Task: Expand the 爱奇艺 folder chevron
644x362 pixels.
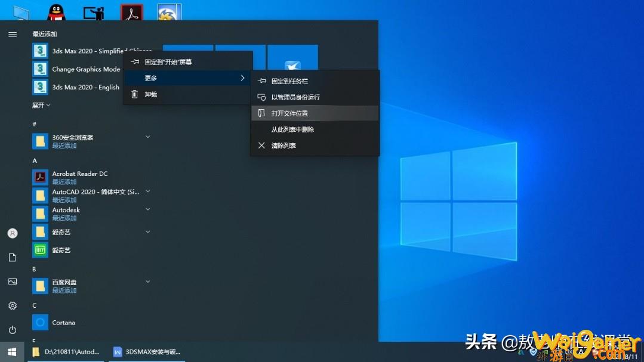Action: click(148, 232)
